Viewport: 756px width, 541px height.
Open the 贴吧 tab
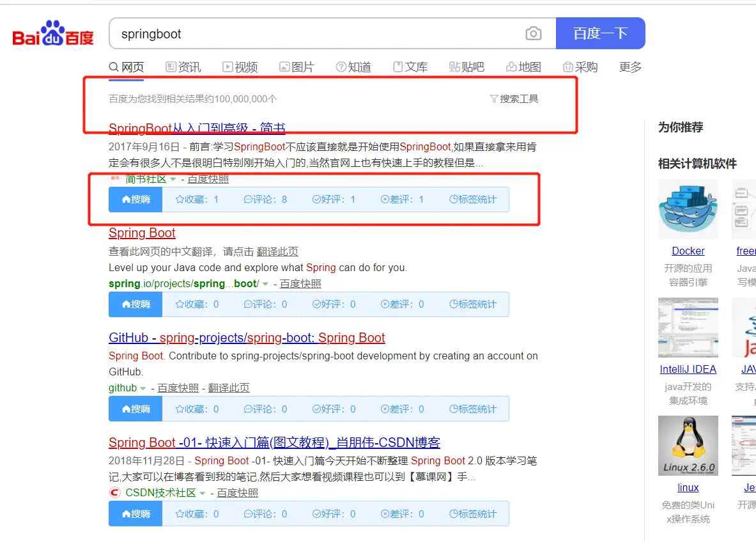467,67
